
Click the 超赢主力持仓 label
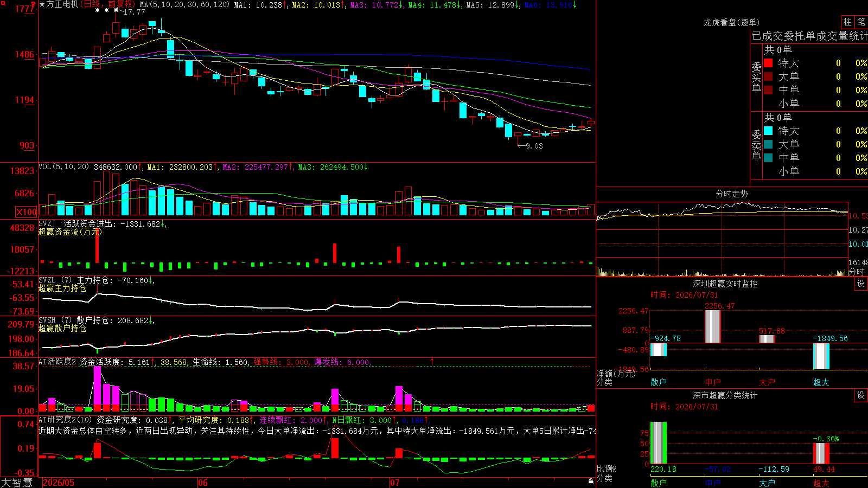pos(62,288)
